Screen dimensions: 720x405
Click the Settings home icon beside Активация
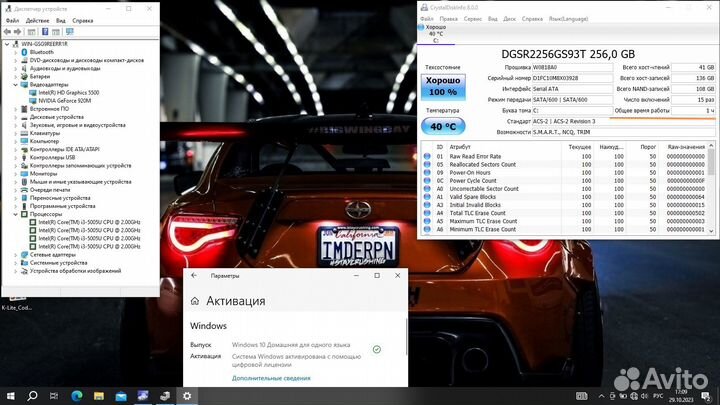coord(195,301)
